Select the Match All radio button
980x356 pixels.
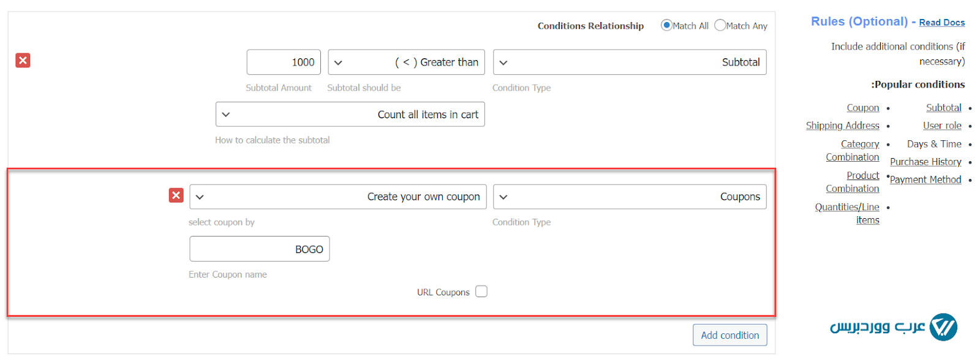[x=666, y=25]
